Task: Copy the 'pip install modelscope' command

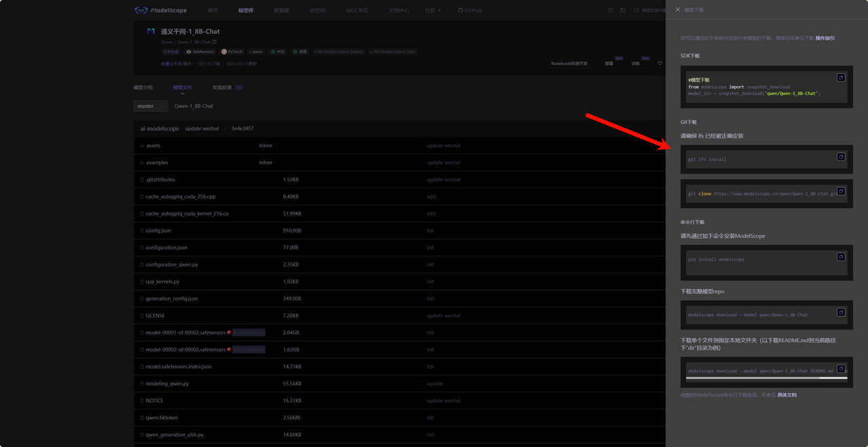Action: coord(841,257)
